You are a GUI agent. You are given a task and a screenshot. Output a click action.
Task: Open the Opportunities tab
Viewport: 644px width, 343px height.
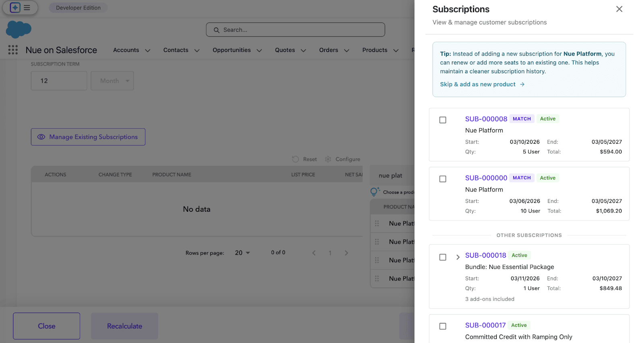coord(231,50)
